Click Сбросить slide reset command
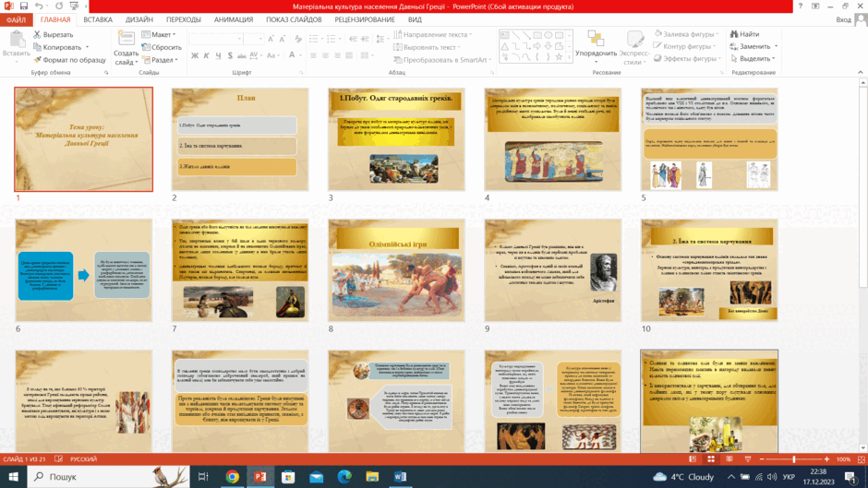 [x=161, y=47]
